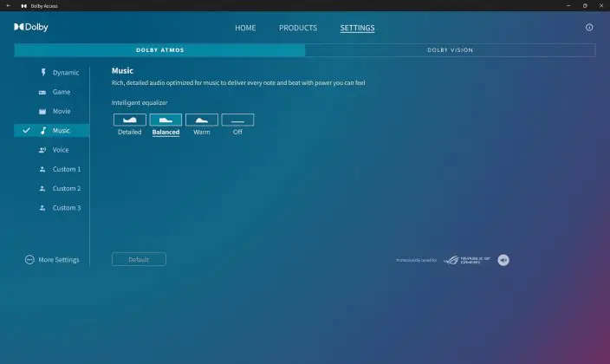Switch to the DOLBY VISION tab
This screenshot has height=364, width=610.
click(x=450, y=50)
